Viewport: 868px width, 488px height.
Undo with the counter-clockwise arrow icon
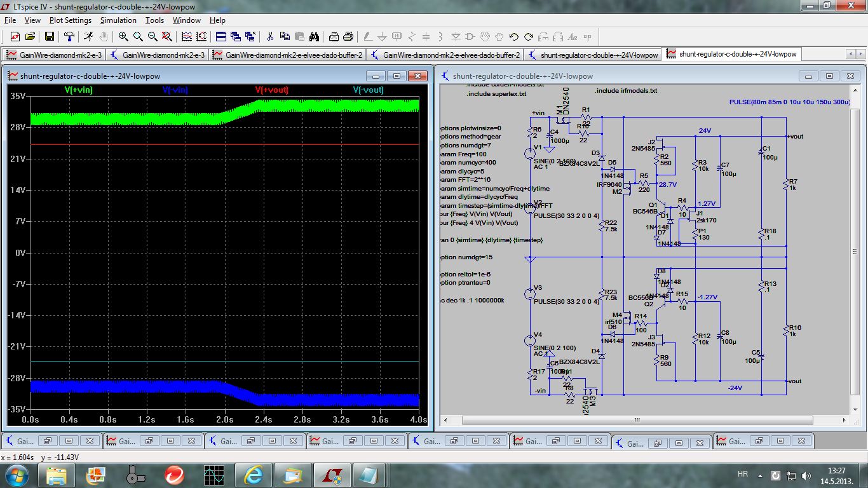(x=514, y=37)
